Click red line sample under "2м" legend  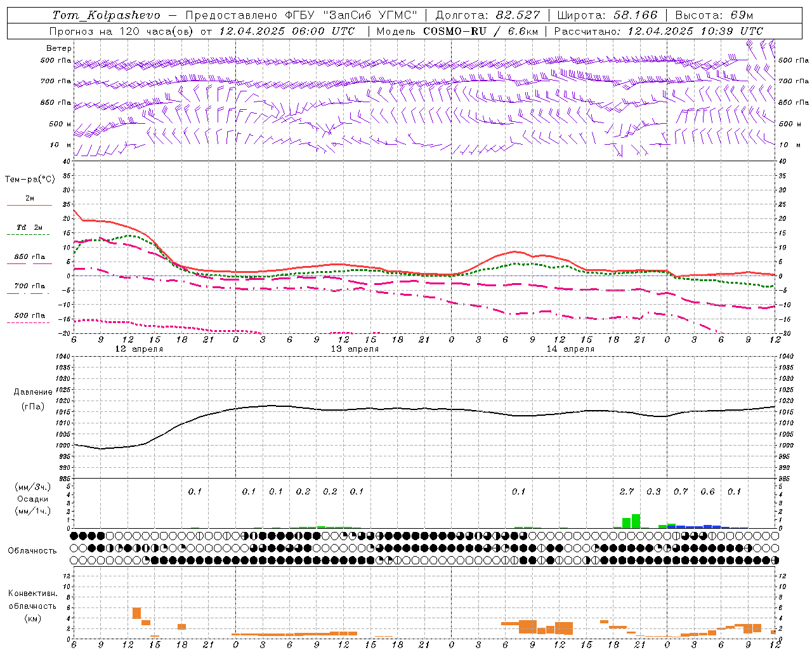tap(29, 205)
